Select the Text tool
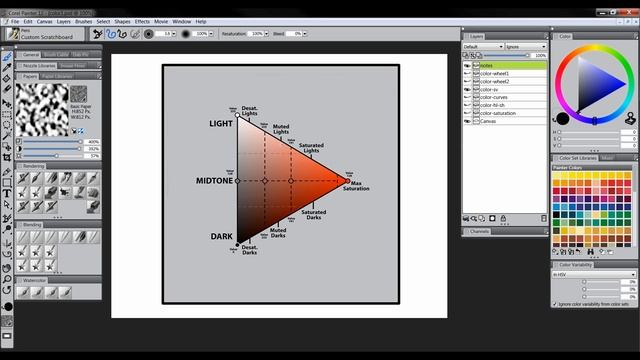Screen dimensions: 640x360 pyautogui.click(x=7, y=193)
